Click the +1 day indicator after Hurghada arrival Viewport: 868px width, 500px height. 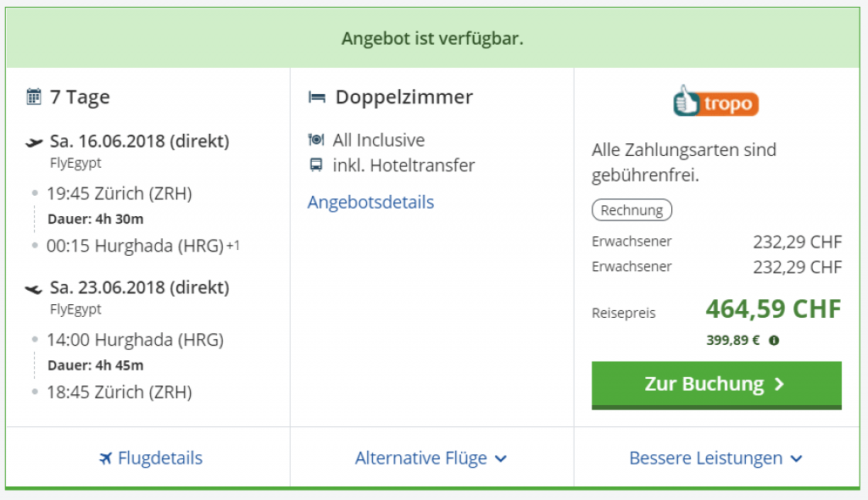(233, 247)
